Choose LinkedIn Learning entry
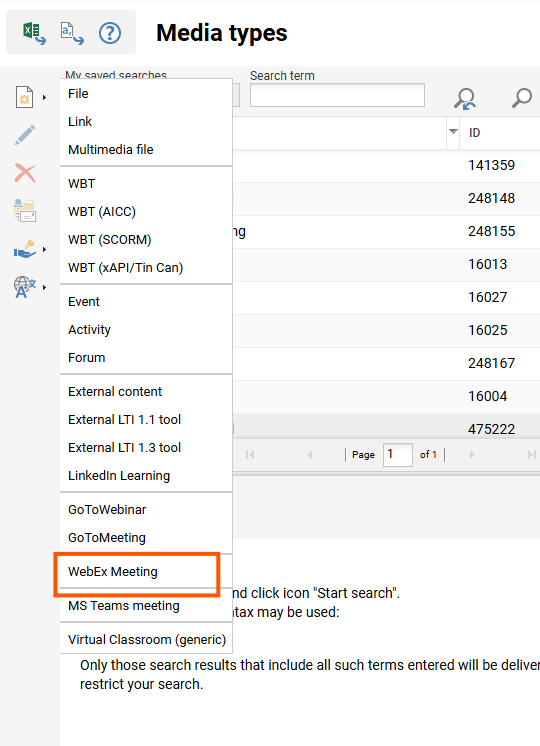This screenshot has width=540, height=746. tap(146, 476)
